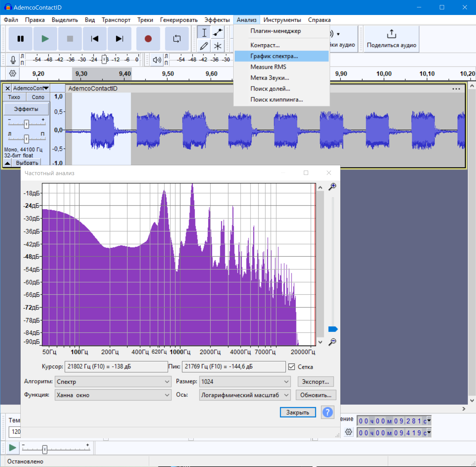Screen dimensions: 476x467
Task: Toggle the loop playback button
Action: pos(177,39)
